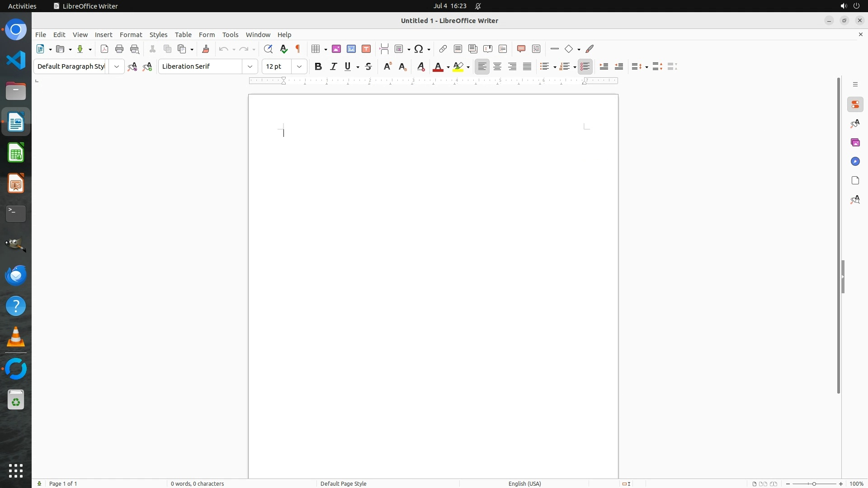Click the font name input field
The image size is (868, 488).
200,66
